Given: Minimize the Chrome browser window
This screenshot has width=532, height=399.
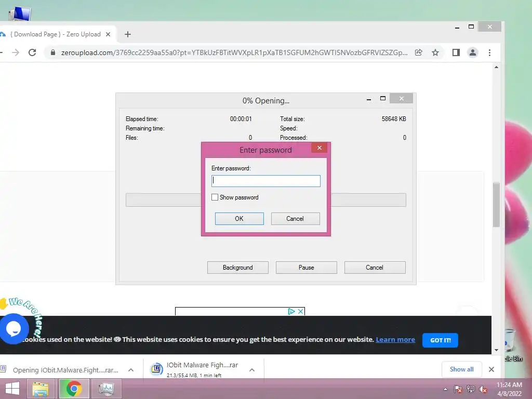Looking at the screenshot, I should click(x=457, y=27).
